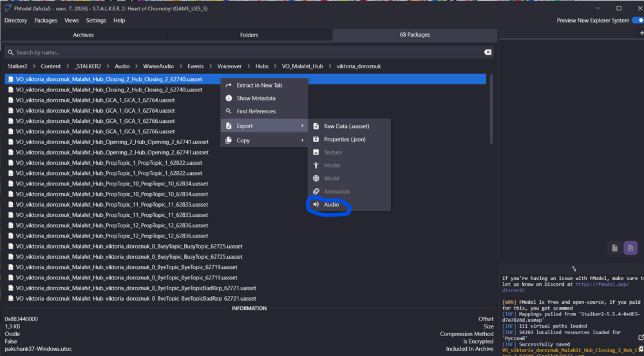This screenshot has height=356, width=644.
Task: Click the swap arrows icon above the log
Action: pos(574,268)
